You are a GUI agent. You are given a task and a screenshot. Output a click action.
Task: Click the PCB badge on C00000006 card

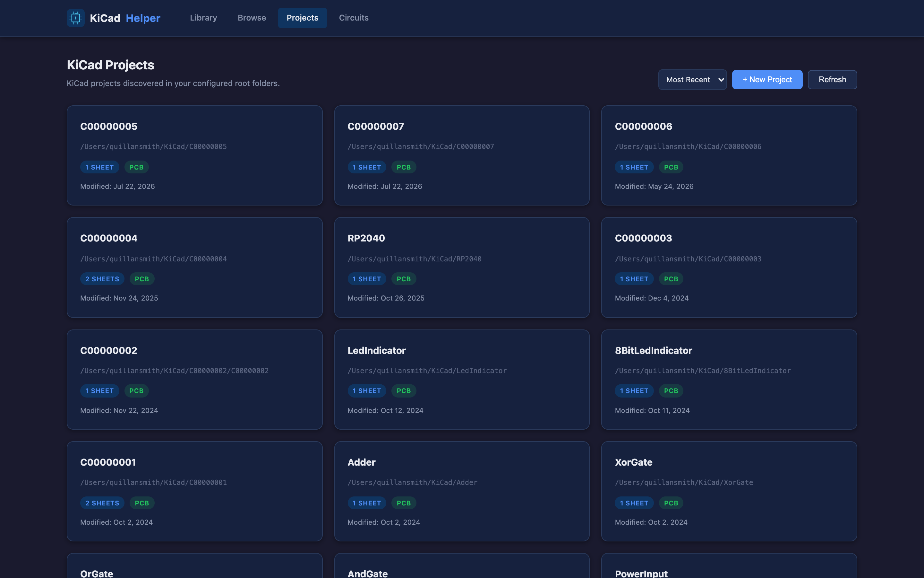pos(671,167)
